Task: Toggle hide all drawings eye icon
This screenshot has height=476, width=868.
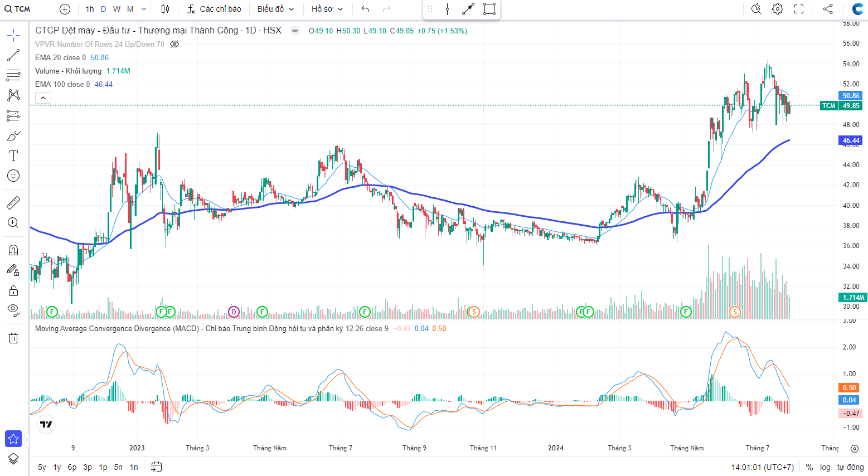Action: click(13, 310)
